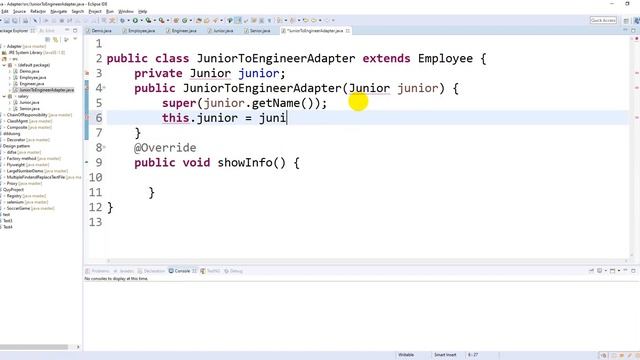Screen dimensions: 640x360
Task: Minimize the Package Explorer view
Action: coord(67,31)
